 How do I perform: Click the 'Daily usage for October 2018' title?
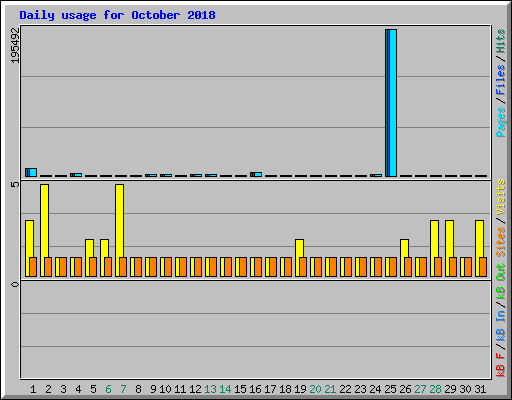click(x=117, y=16)
